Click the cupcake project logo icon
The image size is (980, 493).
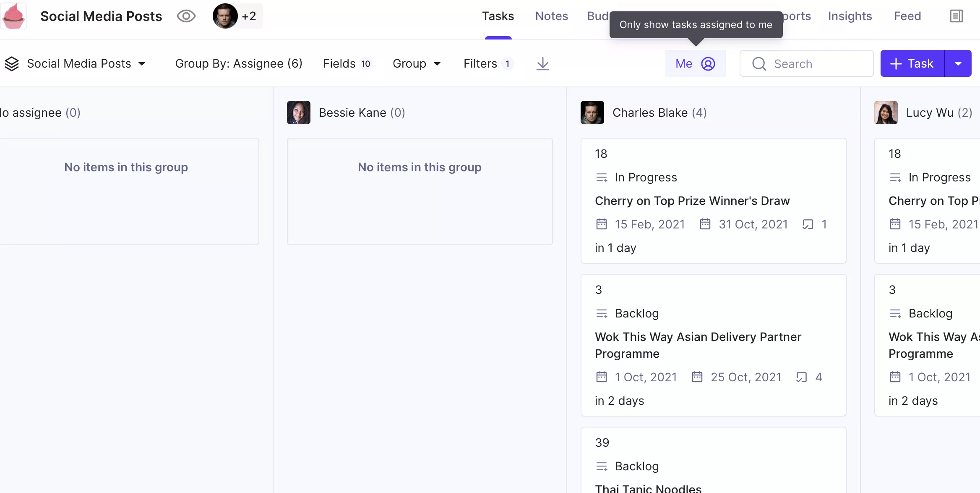(13, 16)
